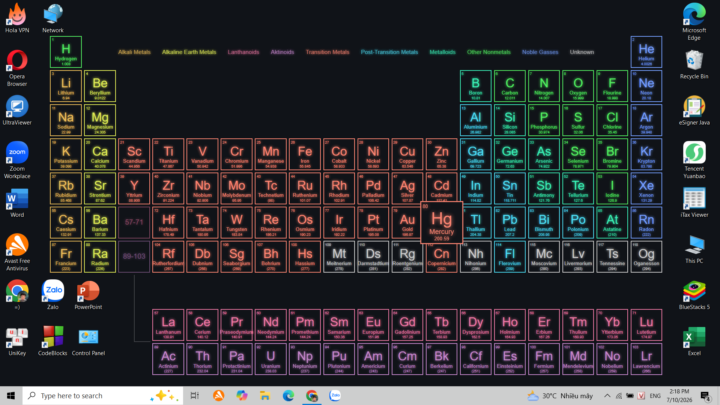Select the Excel desktop icon
Screen dimensions: 720x405
point(694,341)
